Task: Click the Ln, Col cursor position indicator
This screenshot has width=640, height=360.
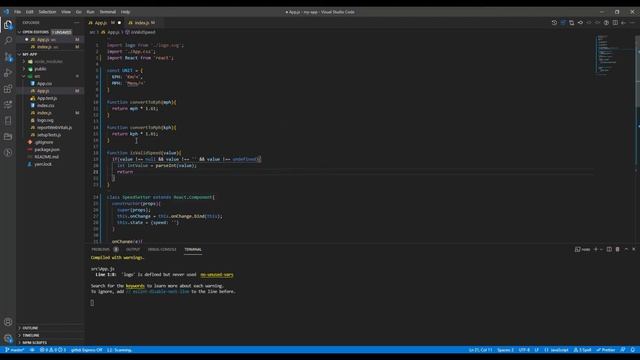Action: 480,350
